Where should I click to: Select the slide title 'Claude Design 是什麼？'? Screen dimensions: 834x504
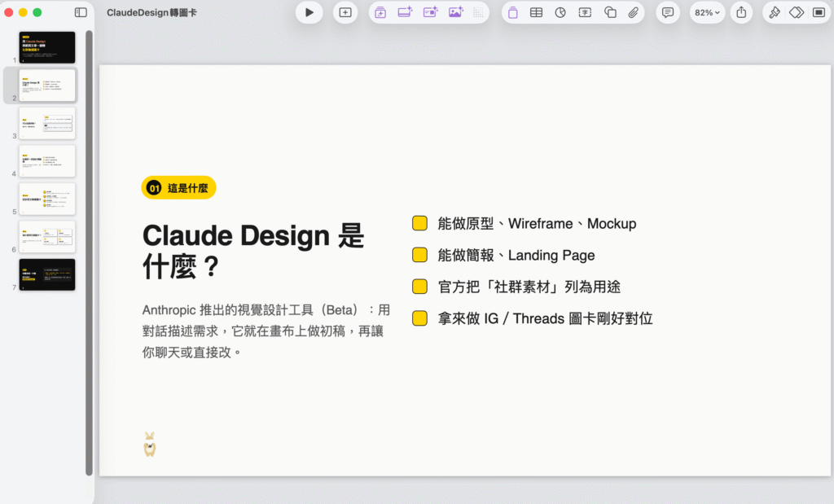click(x=253, y=251)
